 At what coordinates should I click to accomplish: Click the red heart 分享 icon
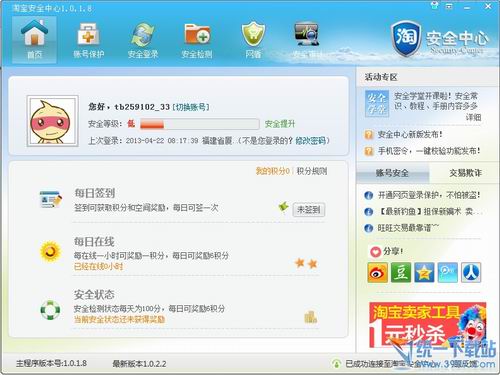click(x=376, y=252)
